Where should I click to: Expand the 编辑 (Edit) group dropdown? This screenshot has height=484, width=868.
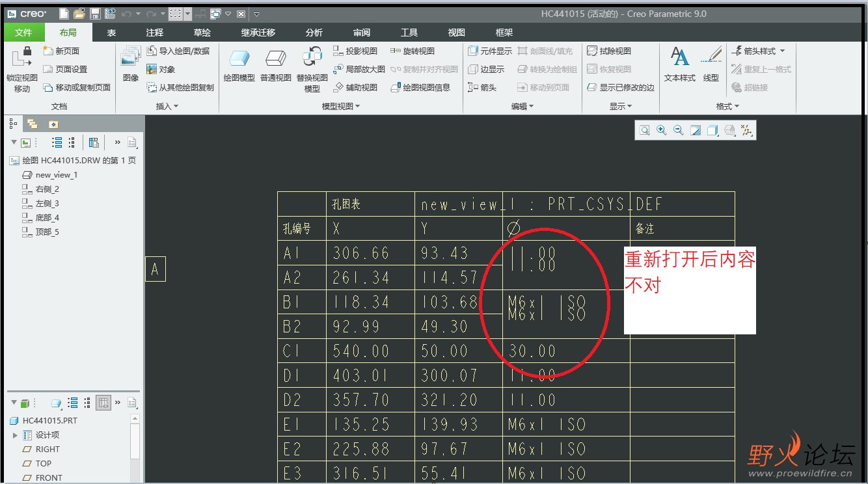(522, 106)
